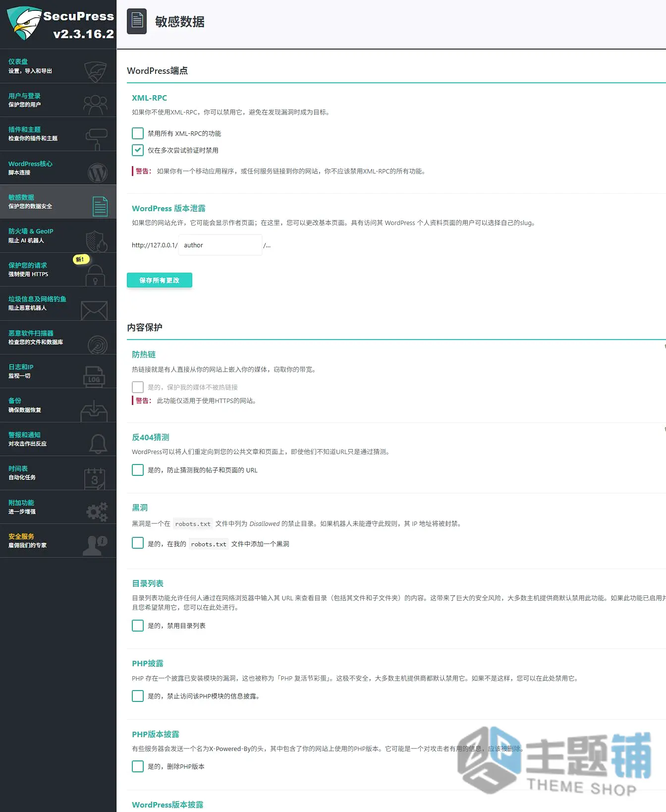Open the 备份 menu item
The height and width of the screenshot is (812, 666).
tap(58, 405)
